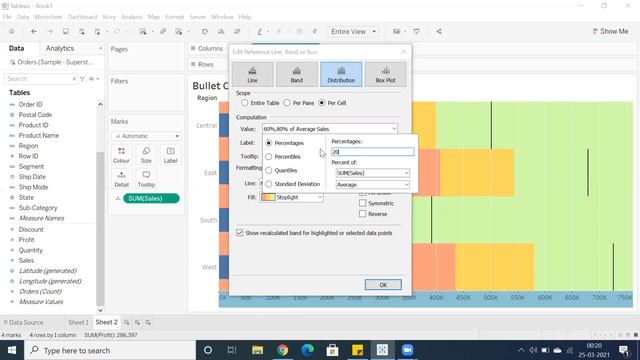The image size is (640, 360).
Task: Click the Presentation Mode toolbar icon
Action: tap(417, 31)
